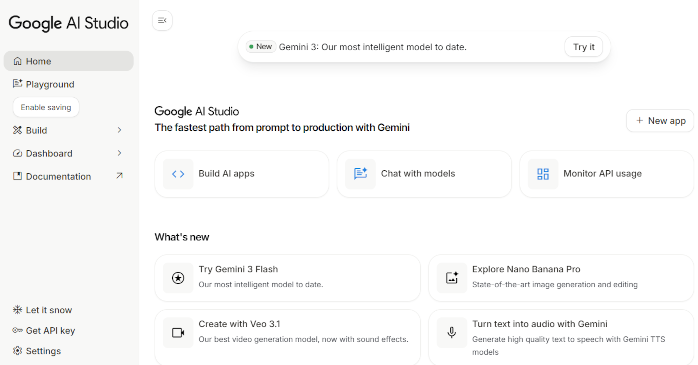
Task: Create a New app
Action: [x=660, y=121]
